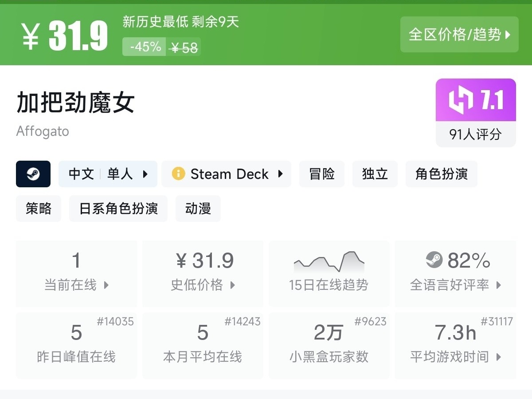Click rank label #31117
Image resolution: width=532 pixels, height=399 pixels.
coord(497,321)
